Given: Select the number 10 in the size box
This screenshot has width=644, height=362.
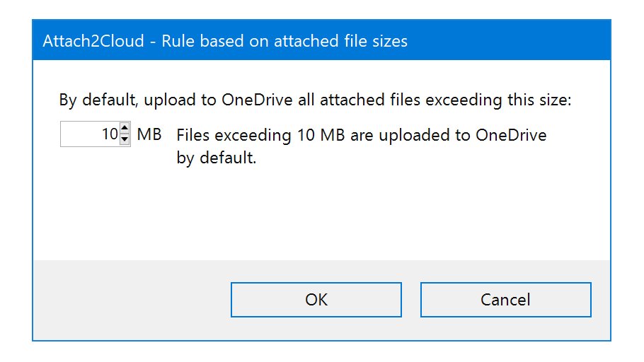Looking at the screenshot, I should click(110, 134).
